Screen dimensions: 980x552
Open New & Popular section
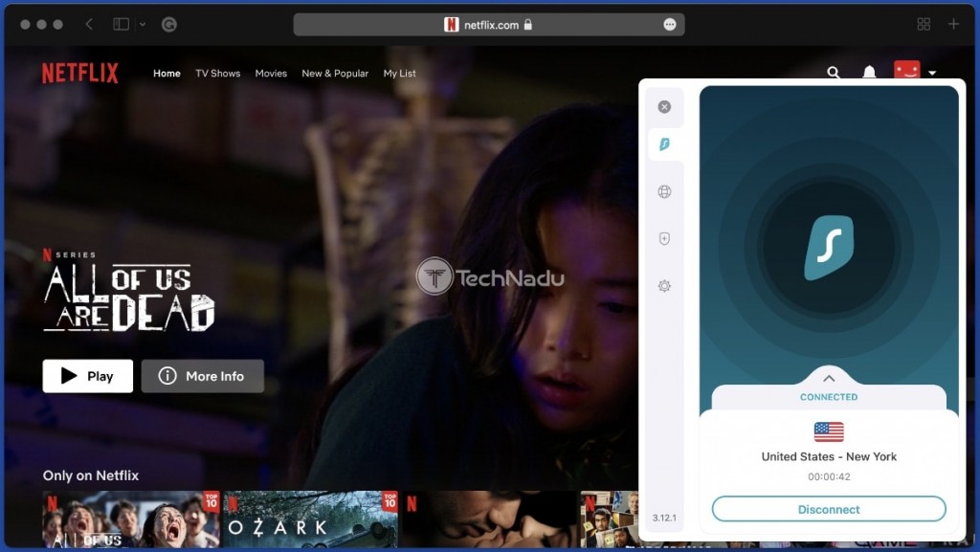(x=335, y=73)
